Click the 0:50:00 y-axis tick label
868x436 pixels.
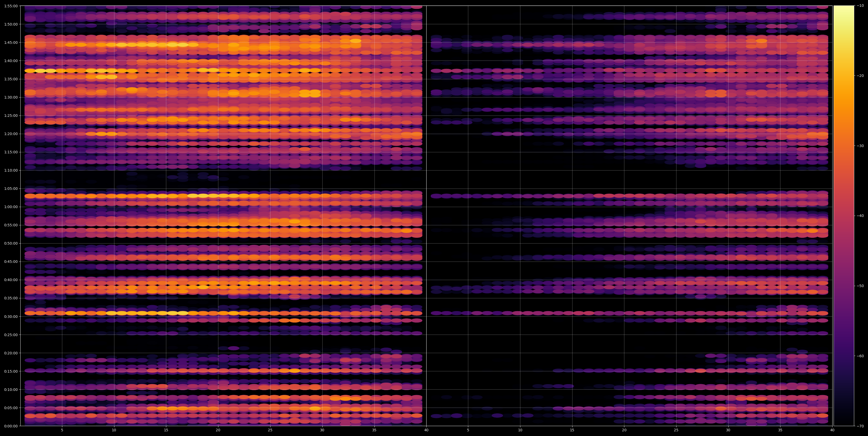click(11, 244)
